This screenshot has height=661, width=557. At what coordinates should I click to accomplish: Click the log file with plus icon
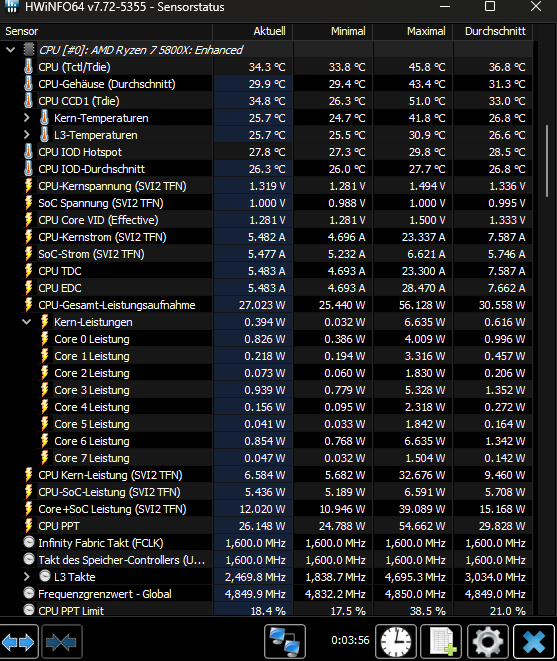442,642
